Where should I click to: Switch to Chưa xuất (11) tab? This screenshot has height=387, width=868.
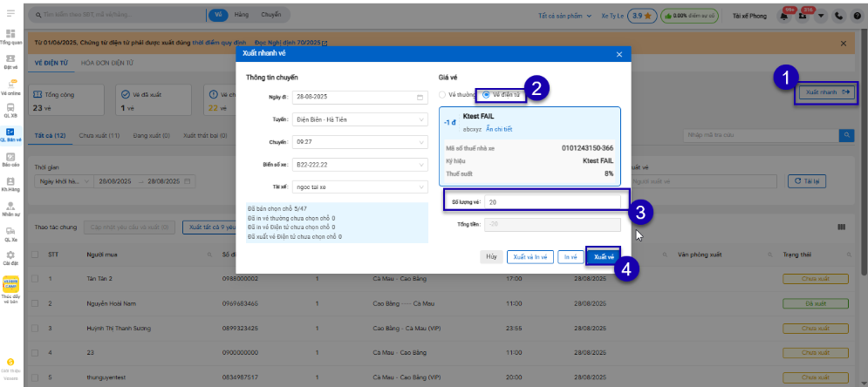[x=99, y=136]
